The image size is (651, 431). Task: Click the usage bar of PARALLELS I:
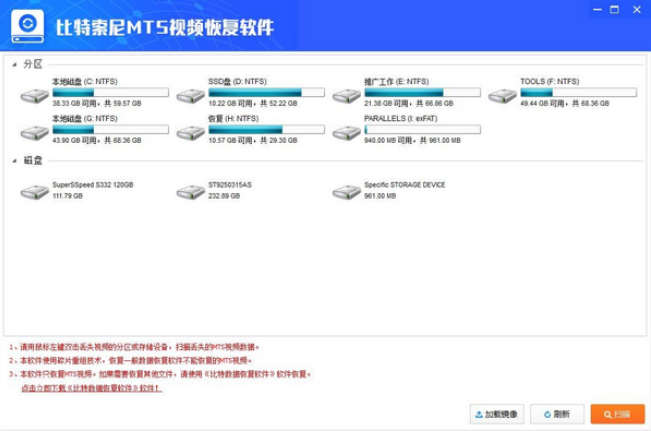[x=422, y=130]
